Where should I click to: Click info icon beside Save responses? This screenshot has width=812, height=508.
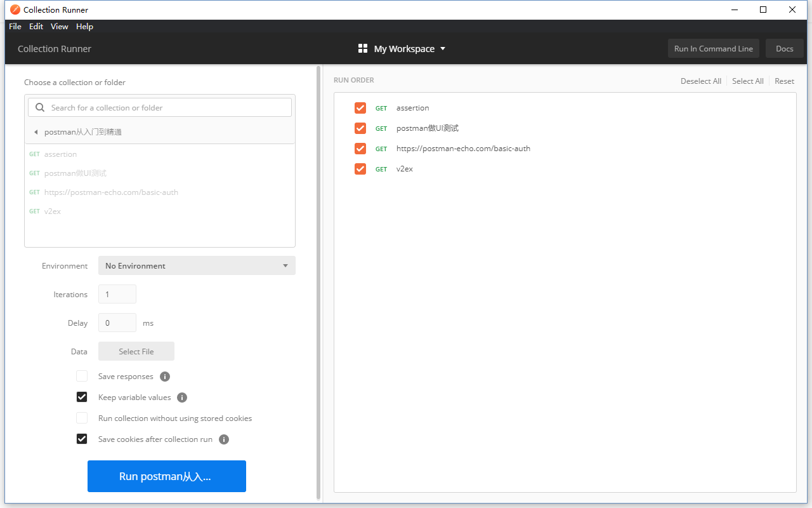[165, 377]
